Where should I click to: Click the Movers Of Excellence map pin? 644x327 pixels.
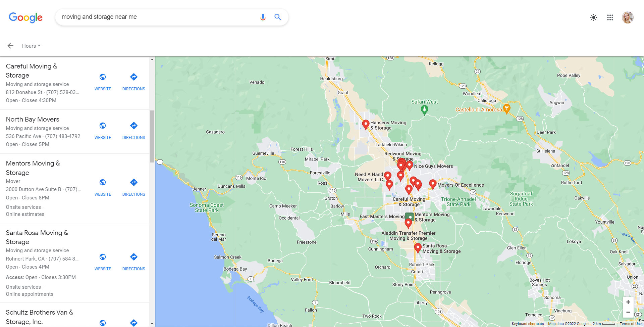(433, 184)
